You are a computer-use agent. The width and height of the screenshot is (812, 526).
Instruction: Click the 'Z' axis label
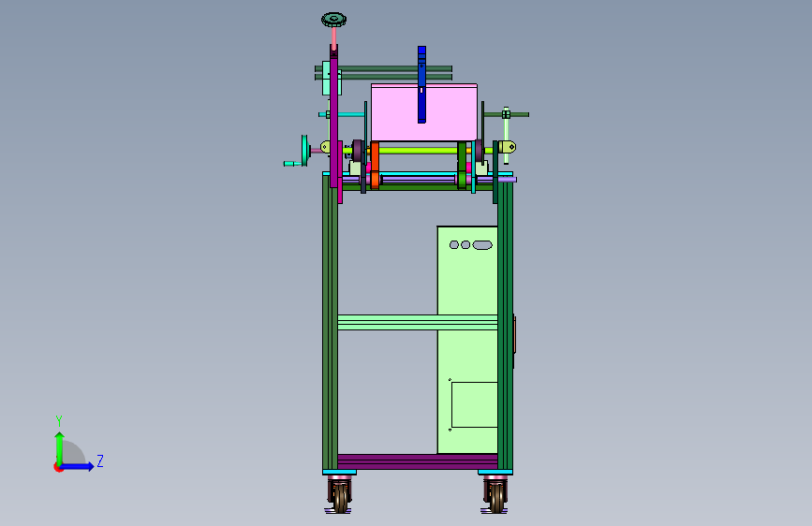tap(100, 460)
